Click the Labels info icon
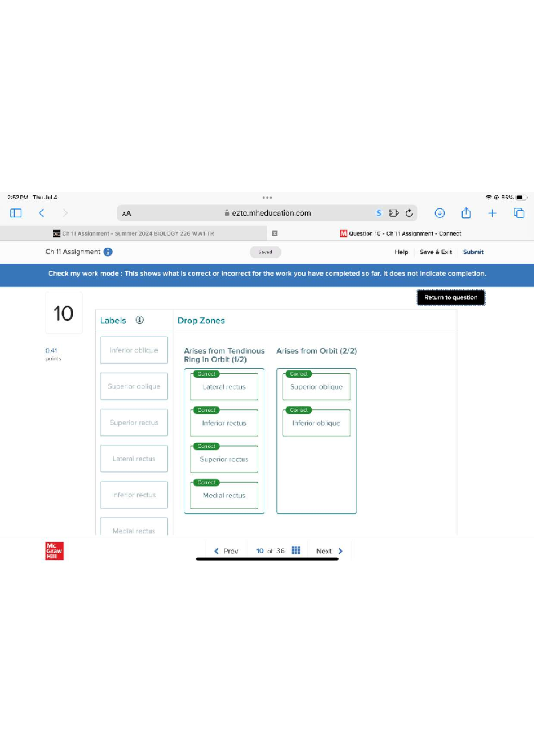The image size is (534, 756). coord(140,320)
